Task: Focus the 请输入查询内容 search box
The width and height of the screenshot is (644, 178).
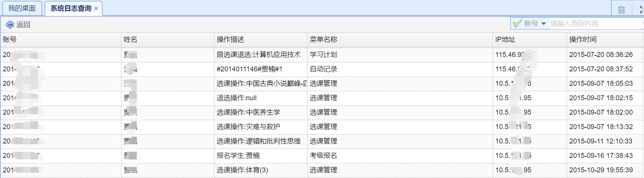Action: pyautogui.click(x=595, y=24)
